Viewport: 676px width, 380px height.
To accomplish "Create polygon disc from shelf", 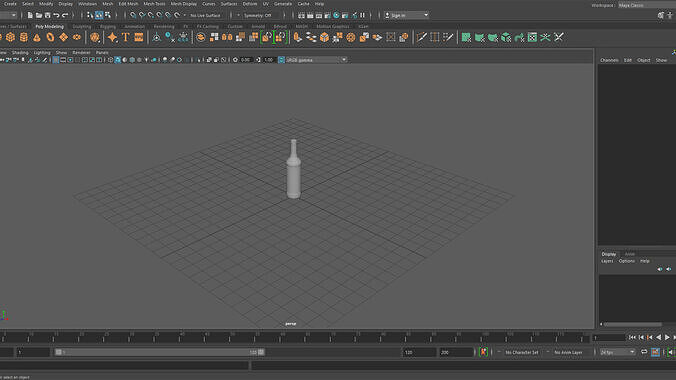I will point(77,38).
